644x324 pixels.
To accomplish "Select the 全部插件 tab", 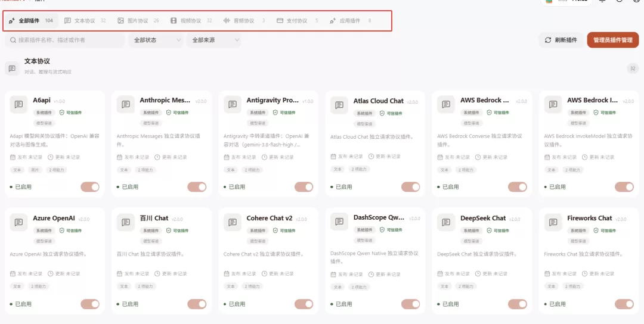I will (x=31, y=20).
